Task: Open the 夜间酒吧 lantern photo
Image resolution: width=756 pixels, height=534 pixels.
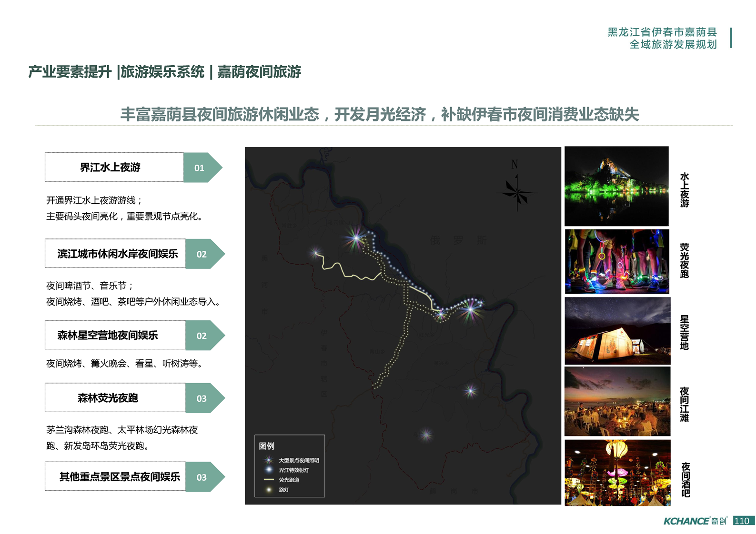Action: tap(617, 473)
